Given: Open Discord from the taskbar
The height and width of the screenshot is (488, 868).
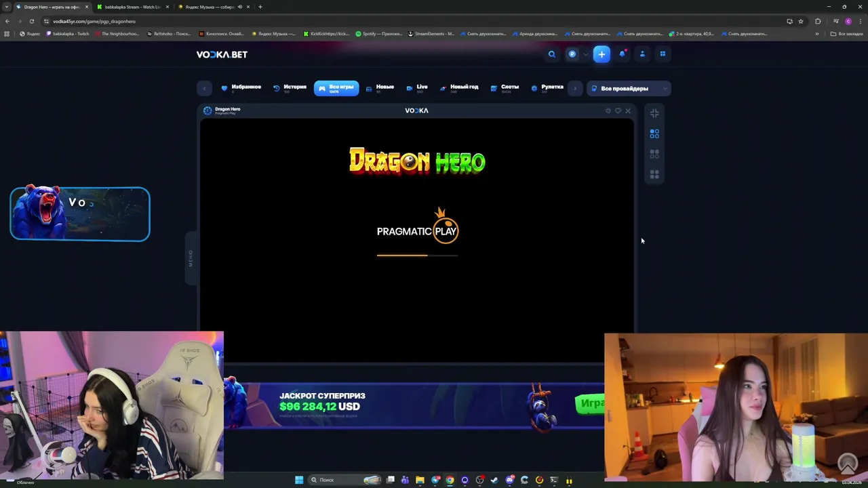Looking at the screenshot, I should point(509,480).
